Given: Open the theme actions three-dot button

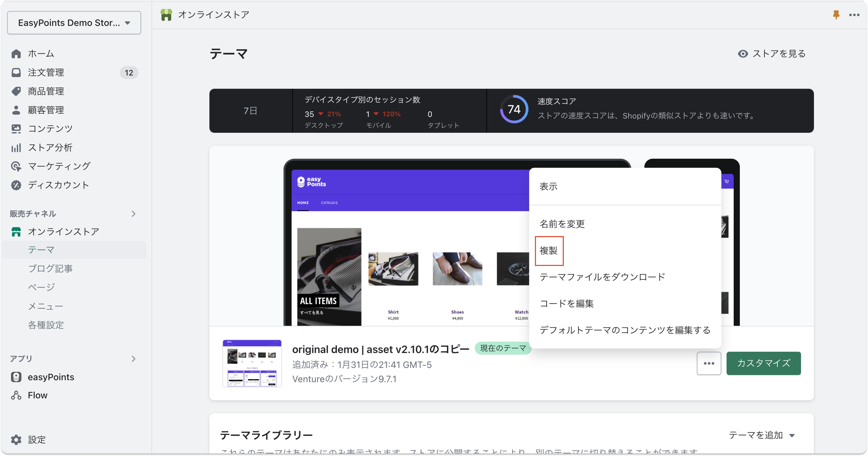Looking at the screenshot, I should tap(709, 363).
